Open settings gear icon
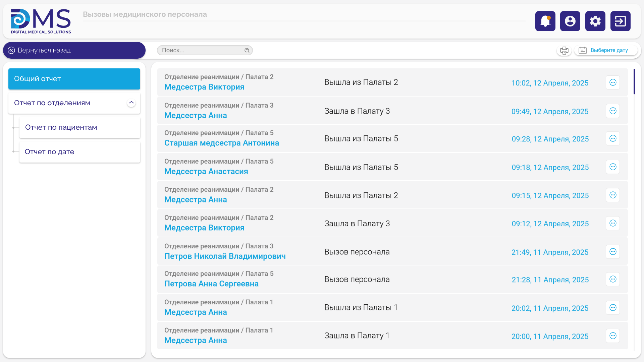This screenshot has height=362, width=644. pos(595,21)
